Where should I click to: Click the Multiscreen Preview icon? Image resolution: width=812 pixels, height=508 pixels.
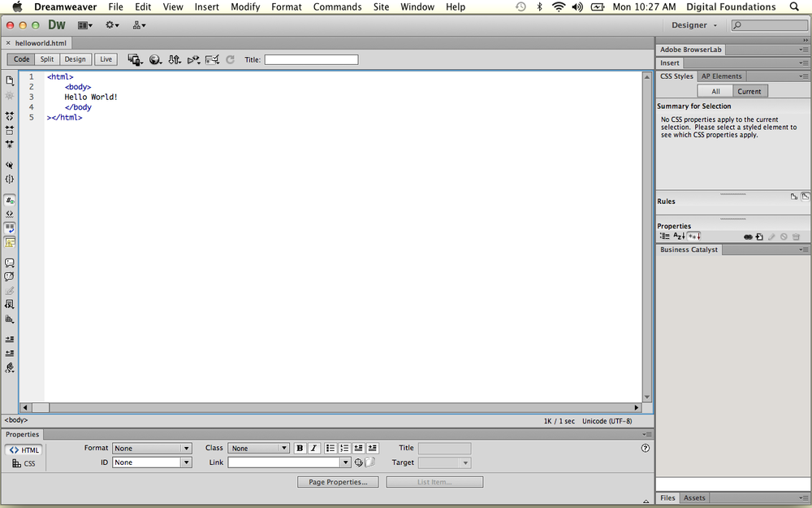point(136,59)
